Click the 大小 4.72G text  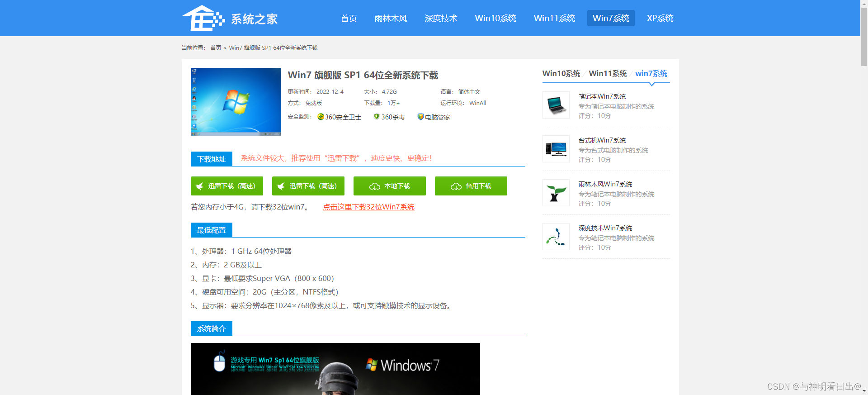380,91
